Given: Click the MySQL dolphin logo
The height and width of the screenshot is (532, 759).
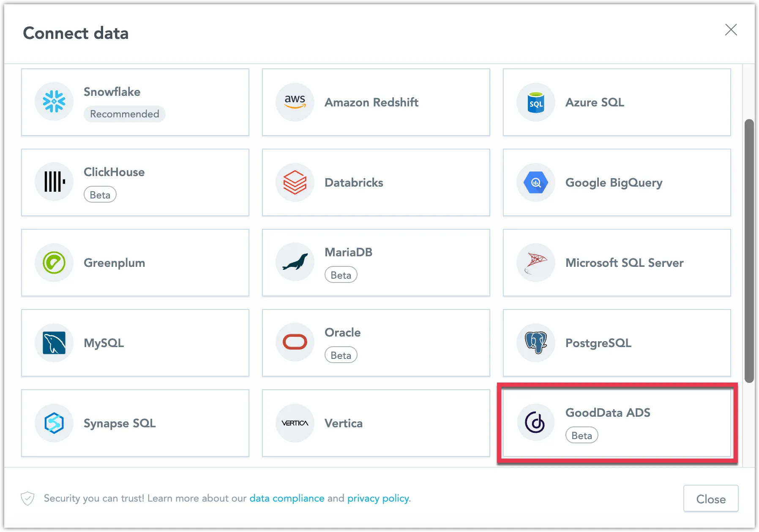Looking at the screenshot, I should pyautogui.click(x=54, y=342).
